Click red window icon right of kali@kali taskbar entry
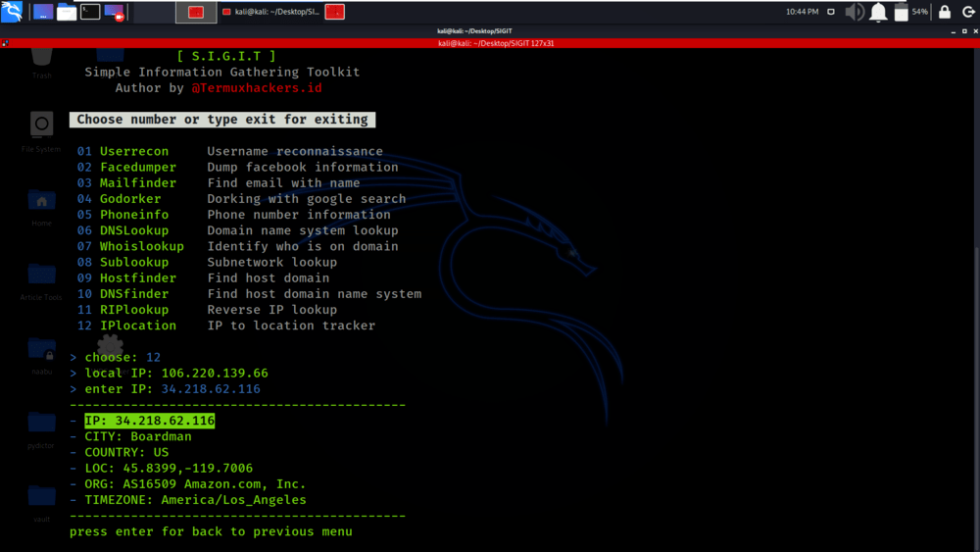The width and height of the screenshot is (980, 552). 335,12
